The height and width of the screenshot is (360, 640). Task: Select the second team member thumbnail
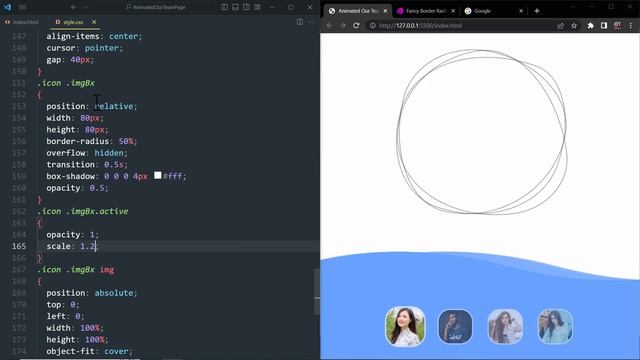pyautogui.click(x=455, y=327)
